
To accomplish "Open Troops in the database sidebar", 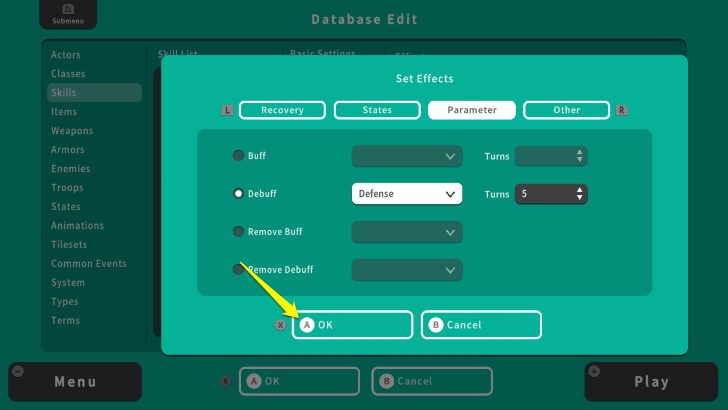I will [x=67, y=188].
